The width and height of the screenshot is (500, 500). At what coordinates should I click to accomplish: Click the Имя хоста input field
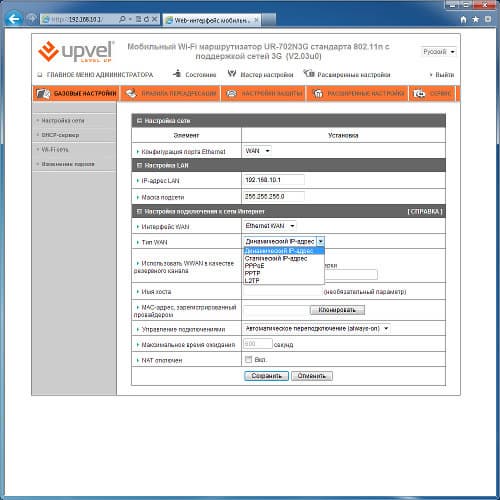[283, 291]
